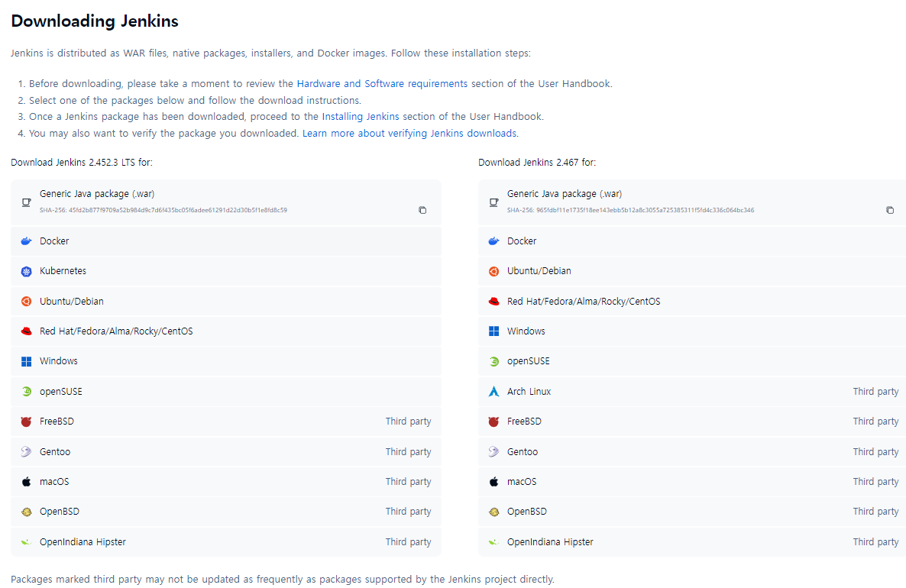Click the OpenIndiana Hipster icon under Jenkins 2.467

tap(493, 541)
